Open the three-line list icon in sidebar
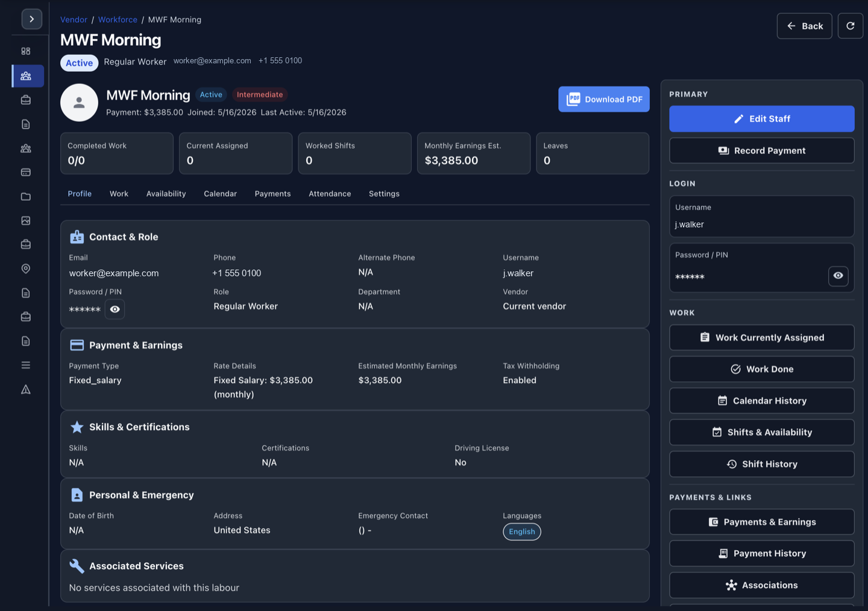This screenshot has height=611, width=868. click(26, 365)
